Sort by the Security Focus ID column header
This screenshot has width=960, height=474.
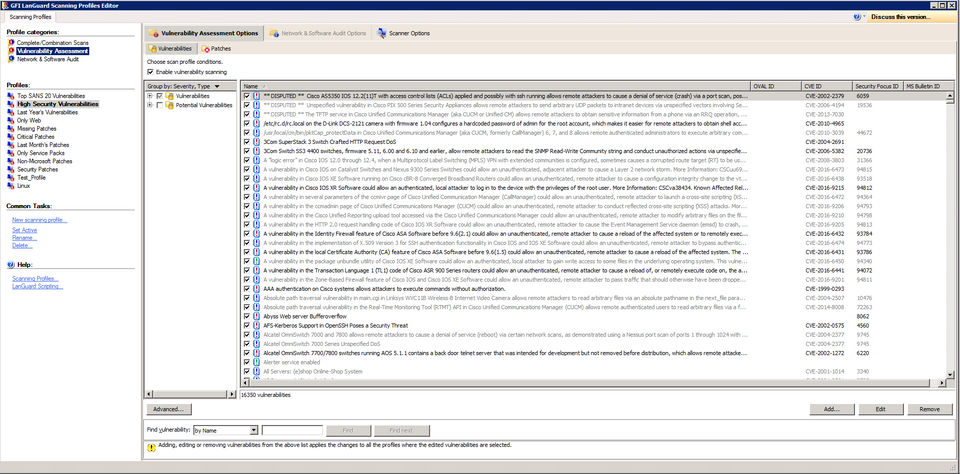click(877, 86)
